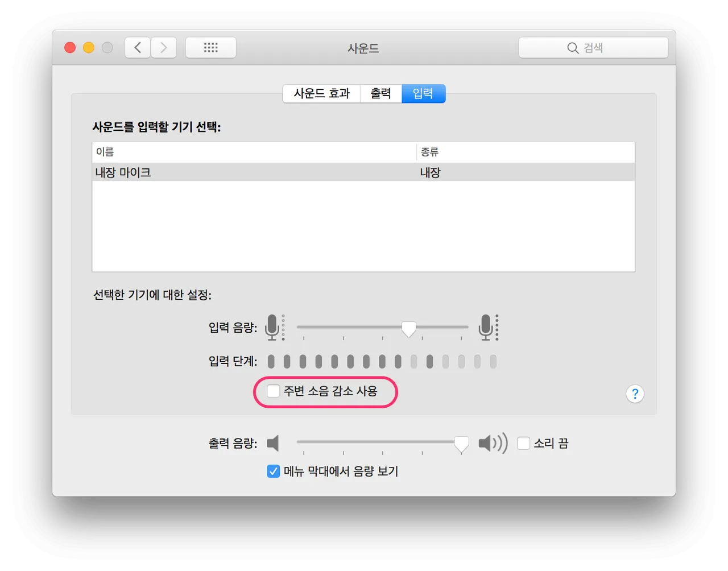Image resolution: width=728 pixels, height=571 pixels.
Task: Click the magnifier icon in search
Action: coord(573,48)
